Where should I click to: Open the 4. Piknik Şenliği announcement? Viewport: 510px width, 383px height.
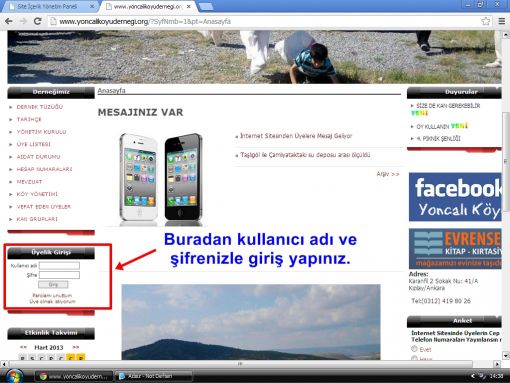coord(439,139)
